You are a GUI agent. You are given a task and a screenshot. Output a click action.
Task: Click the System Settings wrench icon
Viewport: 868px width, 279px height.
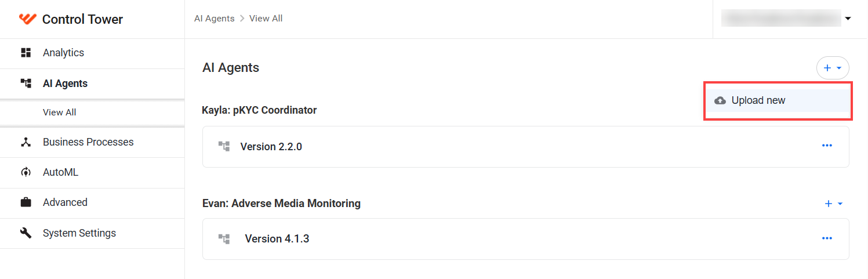click(26, 233)
